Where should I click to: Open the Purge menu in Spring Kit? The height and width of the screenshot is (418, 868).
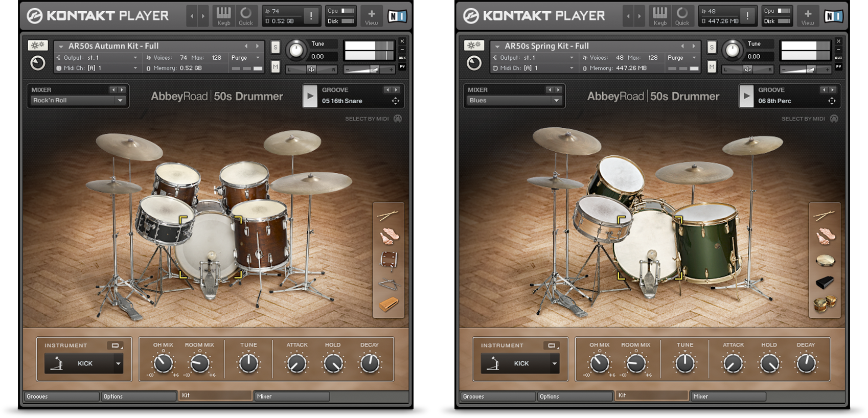click(x=682, y=58)
